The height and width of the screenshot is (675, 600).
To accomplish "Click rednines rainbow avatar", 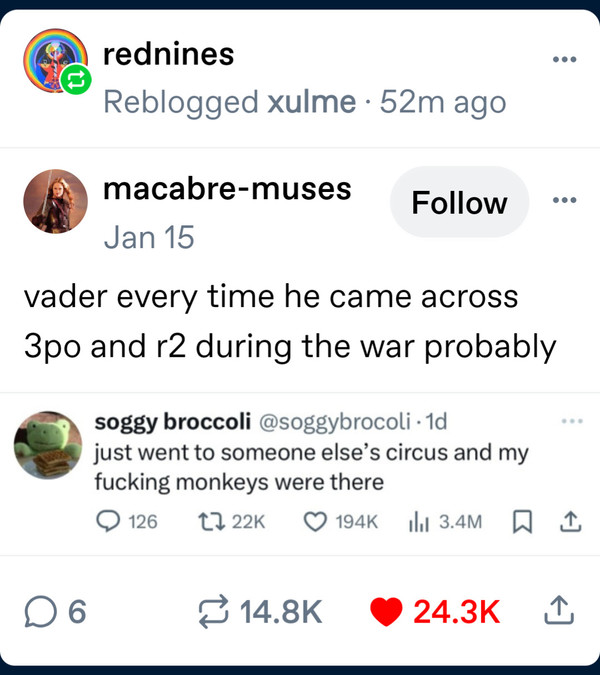I will tap(55, 61).
